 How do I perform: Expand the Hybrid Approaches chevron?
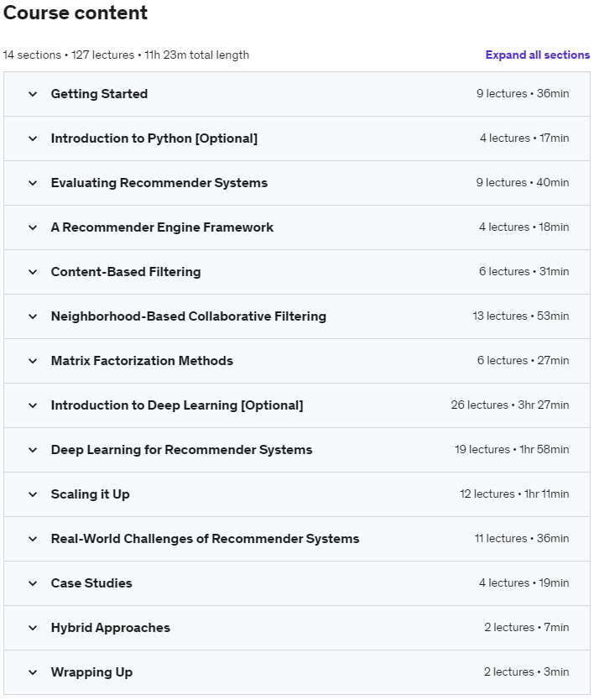[x=33, y=628]
